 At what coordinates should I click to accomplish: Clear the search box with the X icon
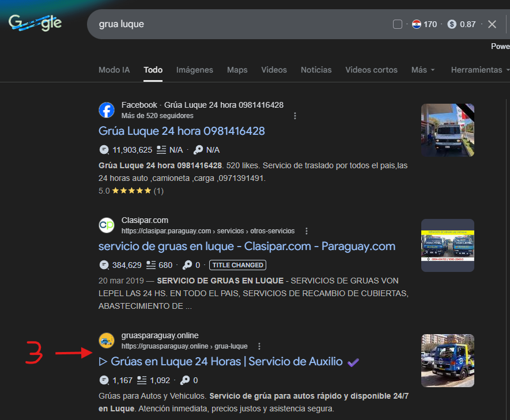tap(492, 24)
